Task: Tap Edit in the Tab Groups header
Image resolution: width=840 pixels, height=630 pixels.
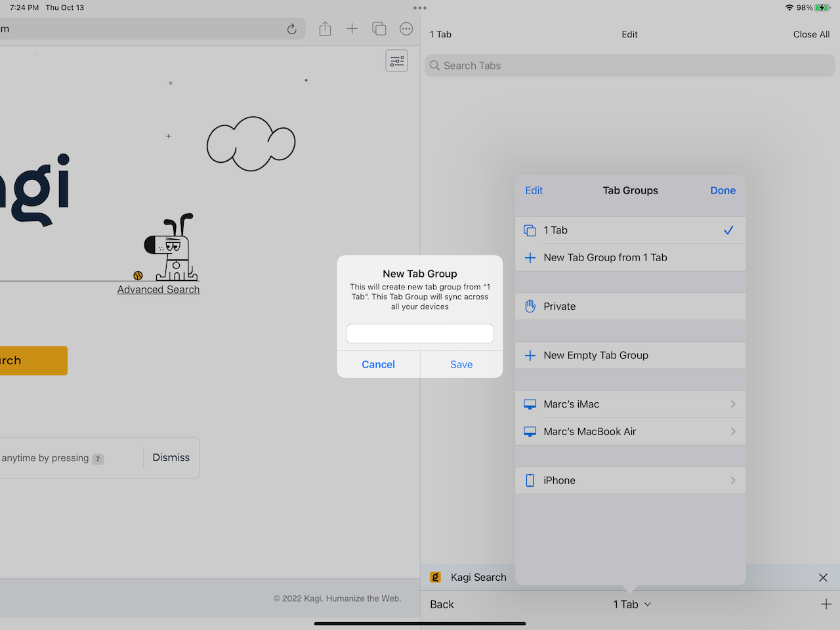Action: tap(534, 190)
